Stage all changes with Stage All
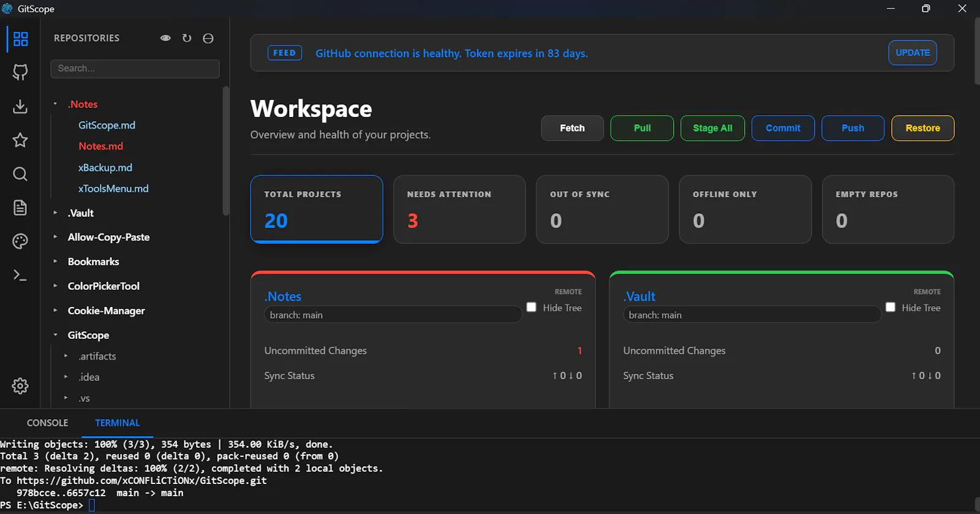This screenshot has width=980, height=514. coord(712,128)
